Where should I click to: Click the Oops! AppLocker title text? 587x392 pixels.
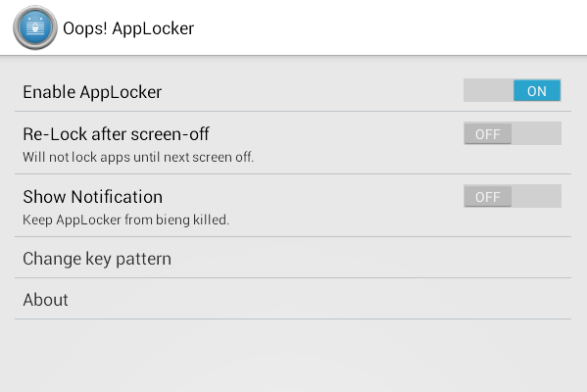click(x=128, y=28)
